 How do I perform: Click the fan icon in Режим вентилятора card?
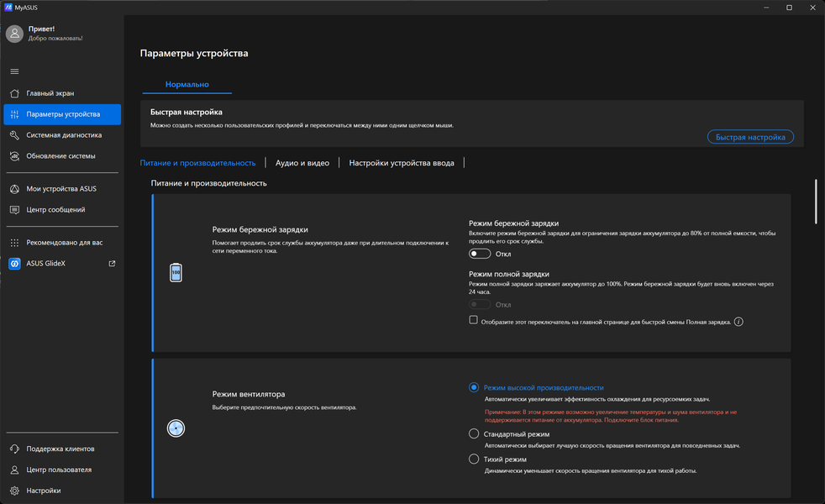click(176, 428)
